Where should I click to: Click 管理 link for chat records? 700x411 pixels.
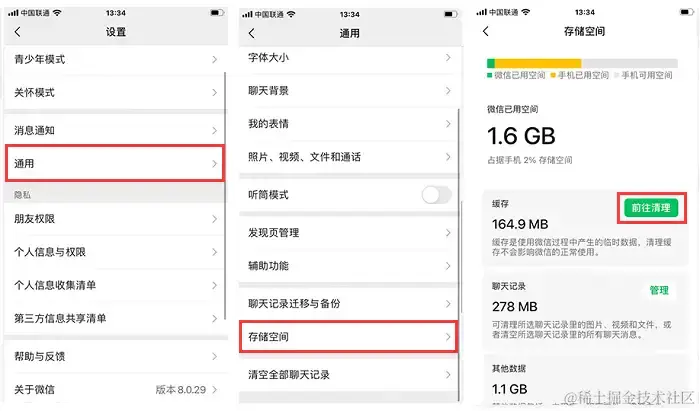point(659,291)
